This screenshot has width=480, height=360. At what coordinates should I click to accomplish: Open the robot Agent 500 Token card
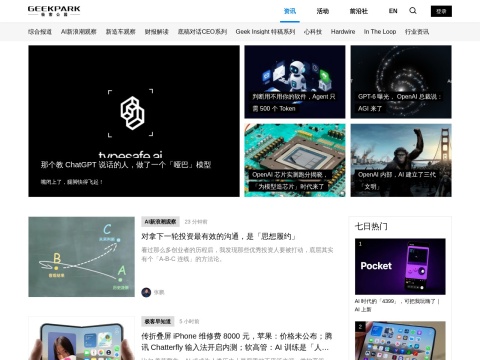tap(295, 82)
